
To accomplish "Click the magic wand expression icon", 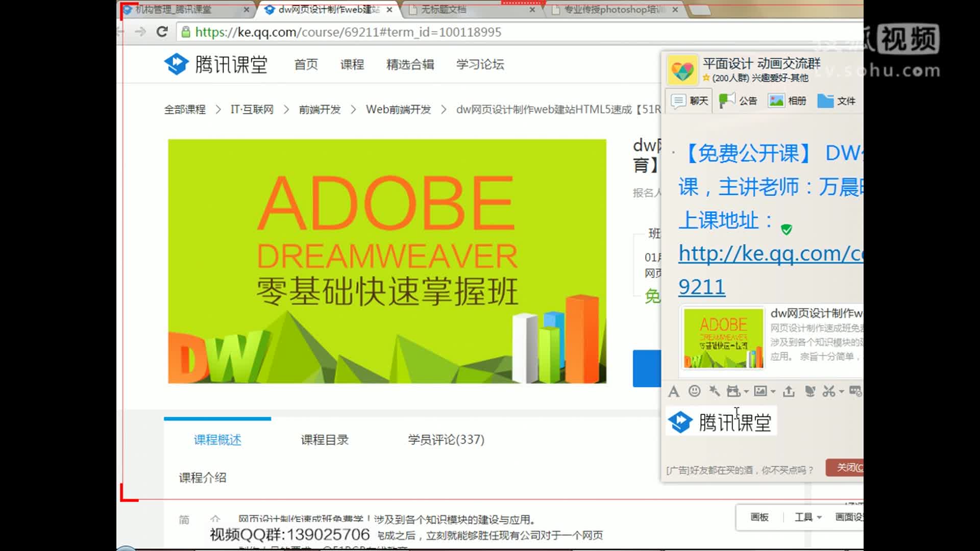I will point(715,391).
